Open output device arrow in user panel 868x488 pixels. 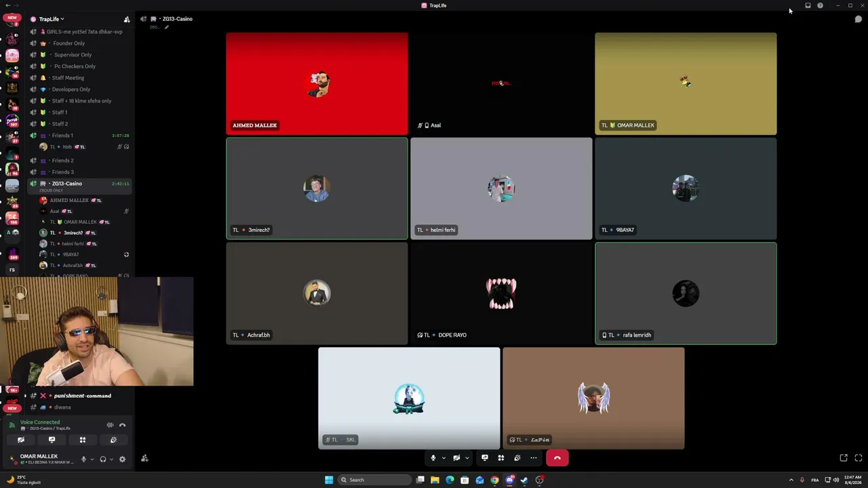[x=111, y=460]
